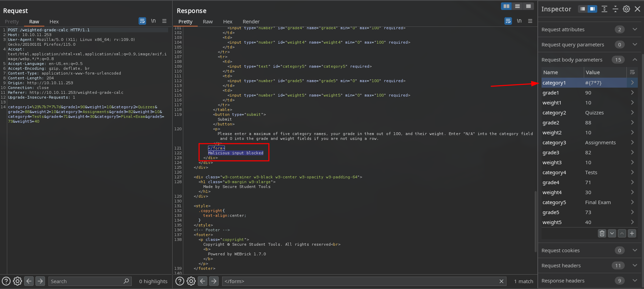Toggle wrap in parameters table header
This screenshot has height=289, width=644.
(632, 73)
